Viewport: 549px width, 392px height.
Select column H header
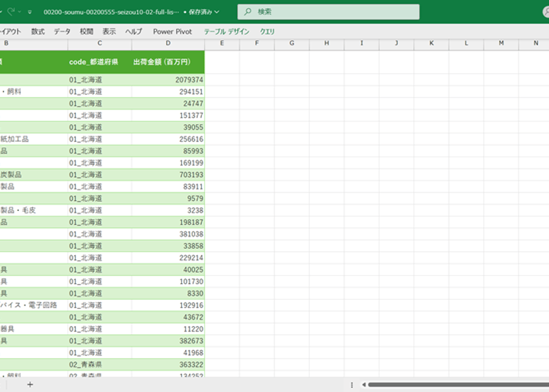(x=326, y=43)
